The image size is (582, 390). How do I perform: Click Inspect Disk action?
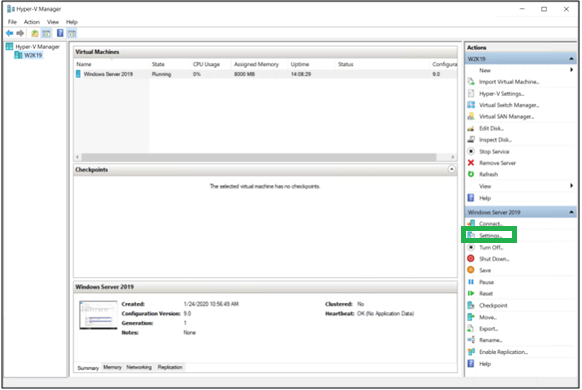[495, 140]
